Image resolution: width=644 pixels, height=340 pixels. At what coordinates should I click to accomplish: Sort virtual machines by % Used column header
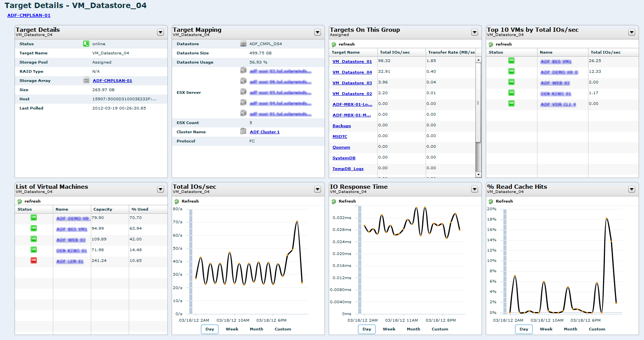coord(148,209)
